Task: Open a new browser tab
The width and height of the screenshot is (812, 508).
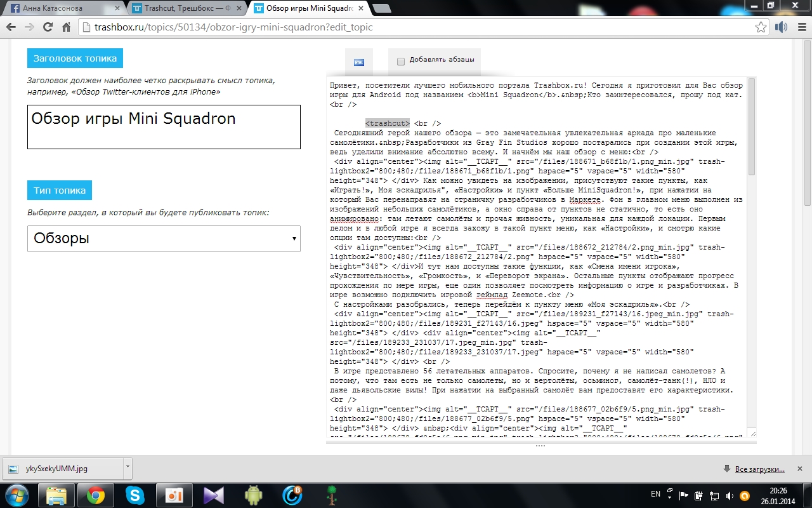Action: [x=382, y=9]
